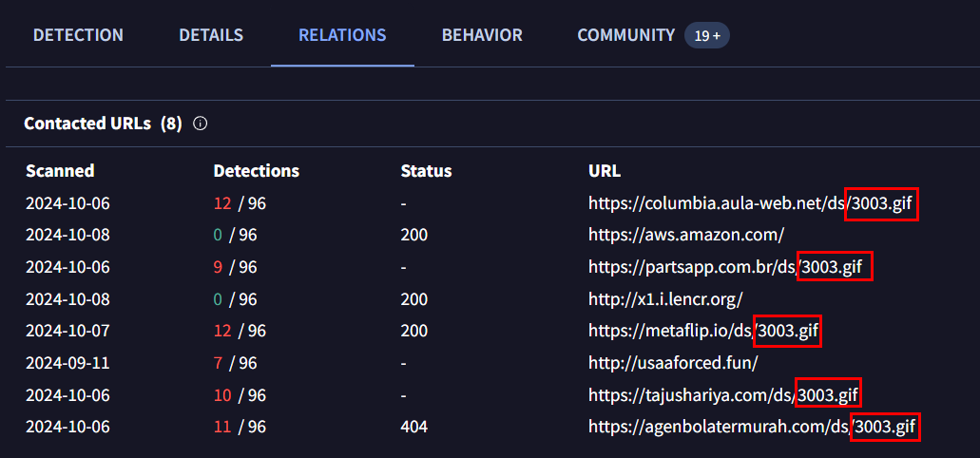Click the Contacted URLs (8) section heading

click(103, 124)
